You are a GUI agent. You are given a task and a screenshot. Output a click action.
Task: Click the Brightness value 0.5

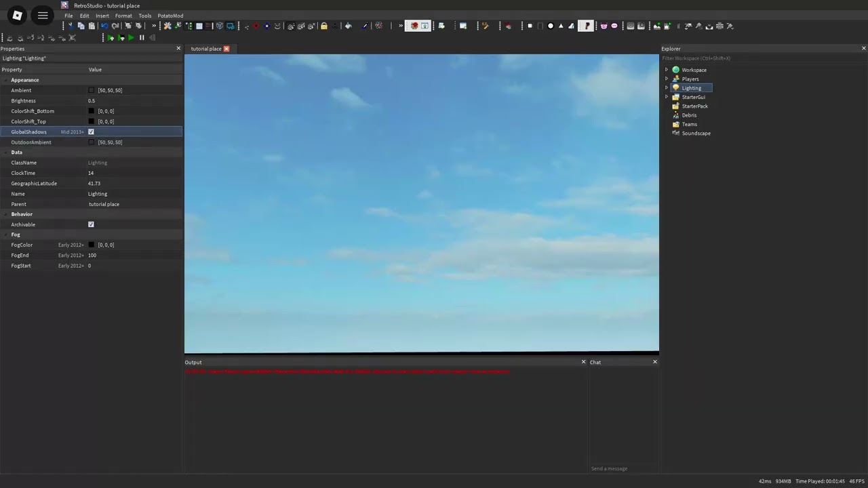point(92,100)
